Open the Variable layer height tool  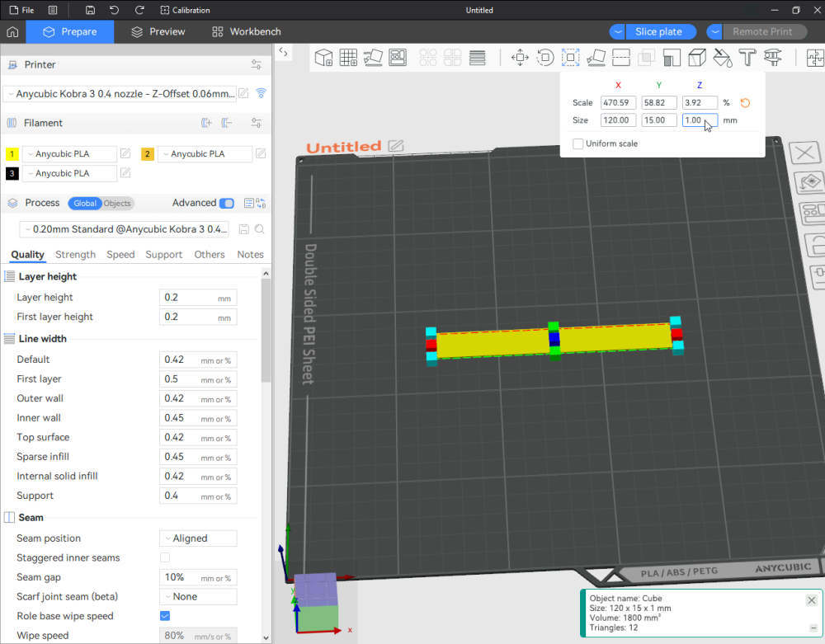(x=477, y=57)
